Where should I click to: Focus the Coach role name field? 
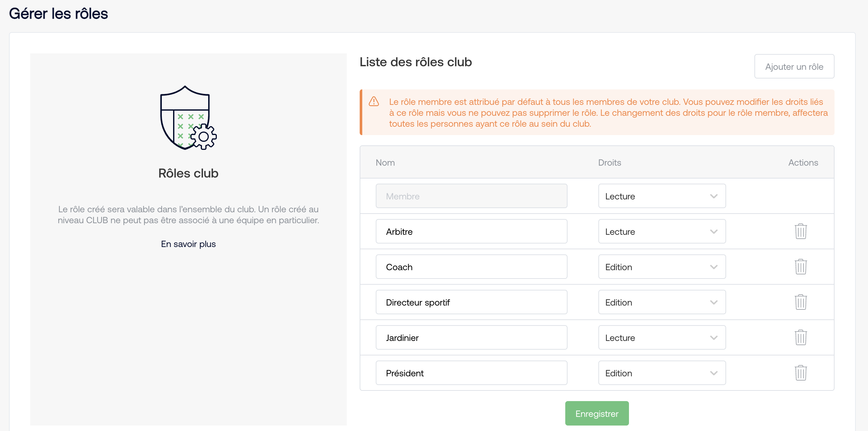[471, 267]
